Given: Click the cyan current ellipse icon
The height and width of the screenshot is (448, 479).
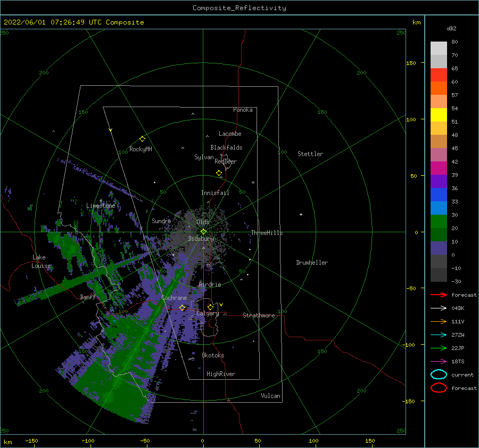Looking at the screenshot, I should click(439, 374).
